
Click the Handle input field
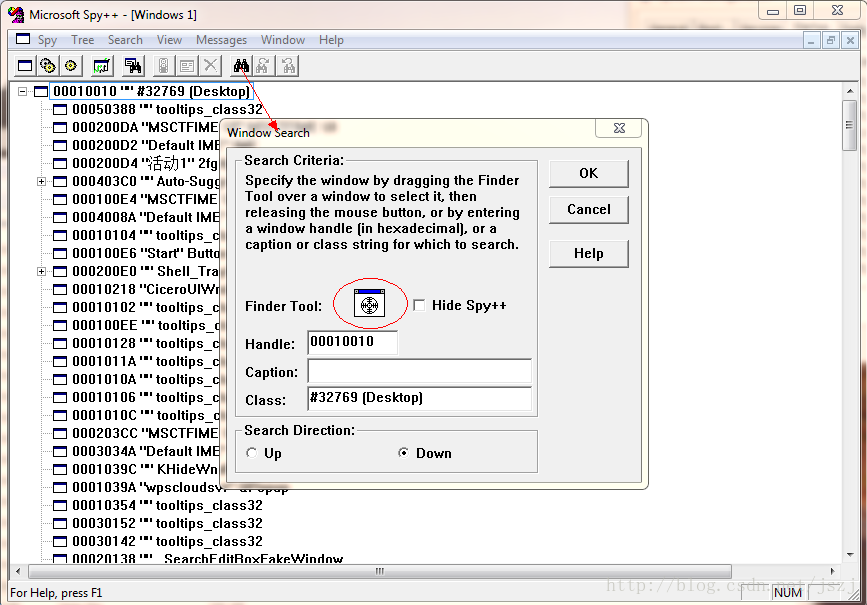[352, 342]
